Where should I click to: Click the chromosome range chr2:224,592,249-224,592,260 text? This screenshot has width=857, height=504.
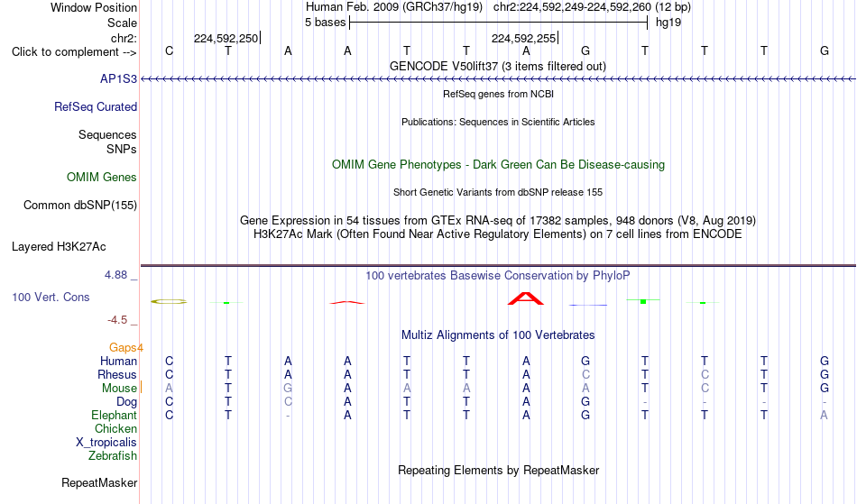click(572, 7)
